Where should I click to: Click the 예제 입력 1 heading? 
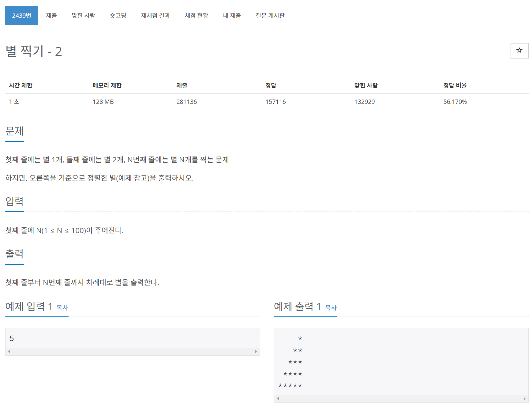29,306
